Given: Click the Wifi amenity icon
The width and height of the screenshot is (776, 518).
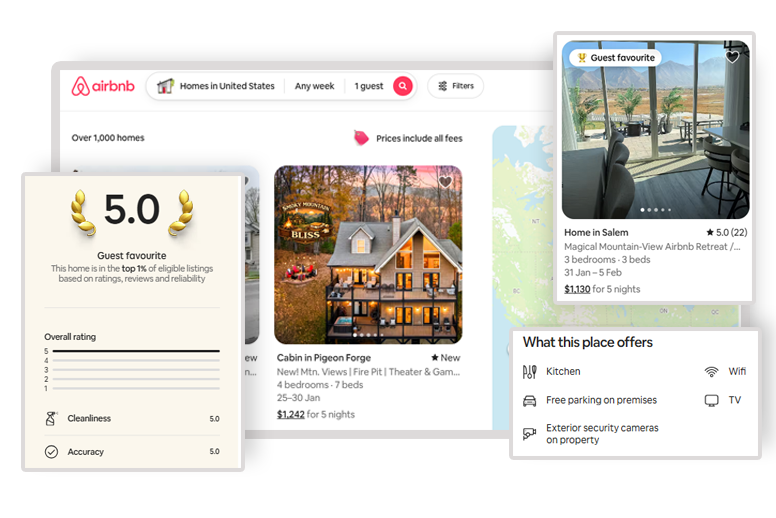Looking at the screenshot, I should pyautogui.click(x=711, y=371).
